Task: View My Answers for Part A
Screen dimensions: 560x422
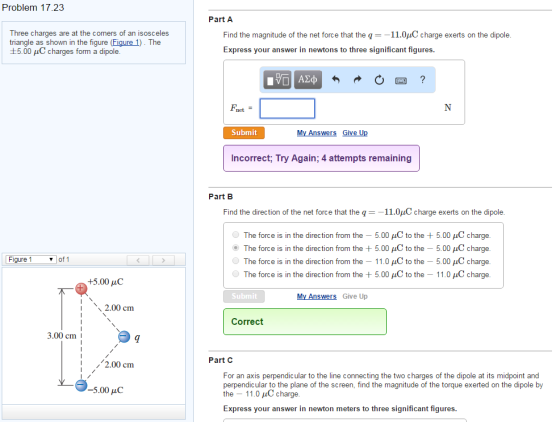Action: tap(316, 133)
